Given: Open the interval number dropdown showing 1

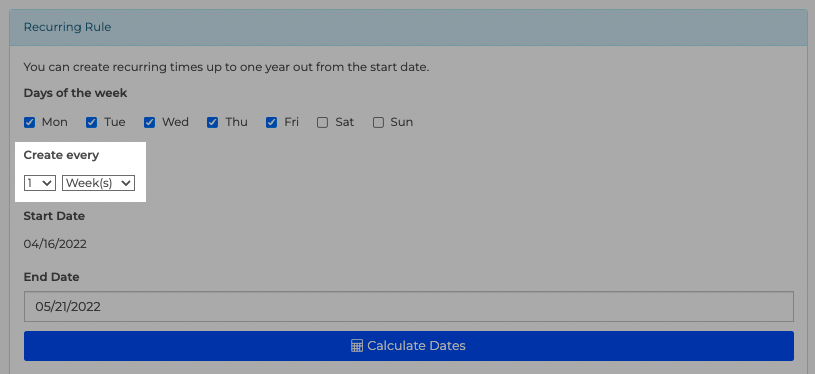Looking at the screenshot, I should tap(40, 183).
